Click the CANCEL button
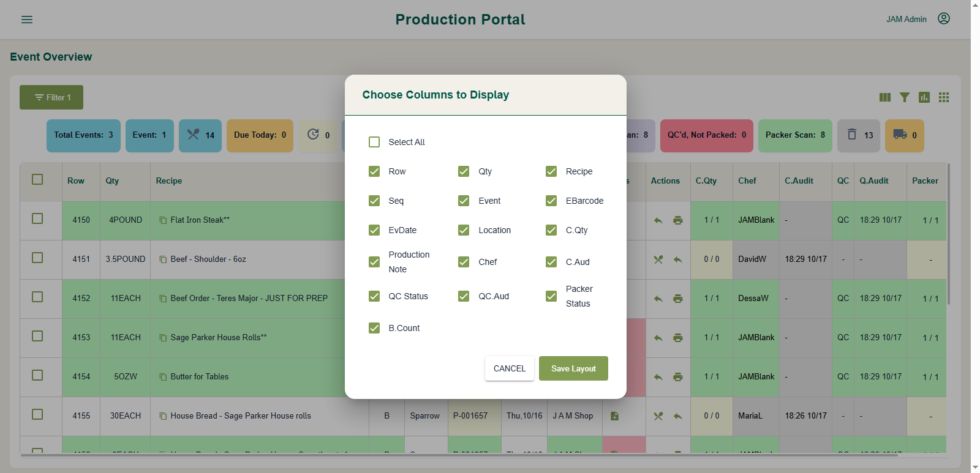980x473 pixels. (x=510, y=368)
